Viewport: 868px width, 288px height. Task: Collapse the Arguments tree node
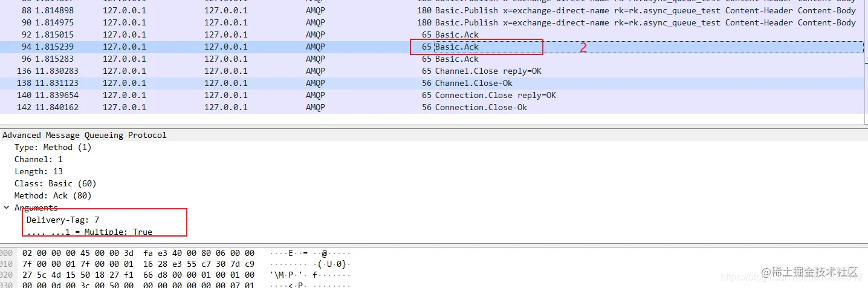[x=7, y=208]
